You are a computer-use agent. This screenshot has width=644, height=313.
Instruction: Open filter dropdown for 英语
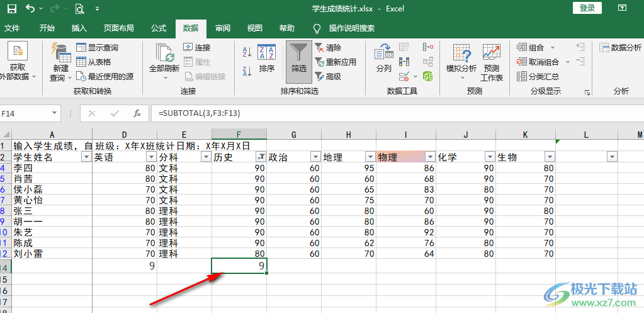151,156
